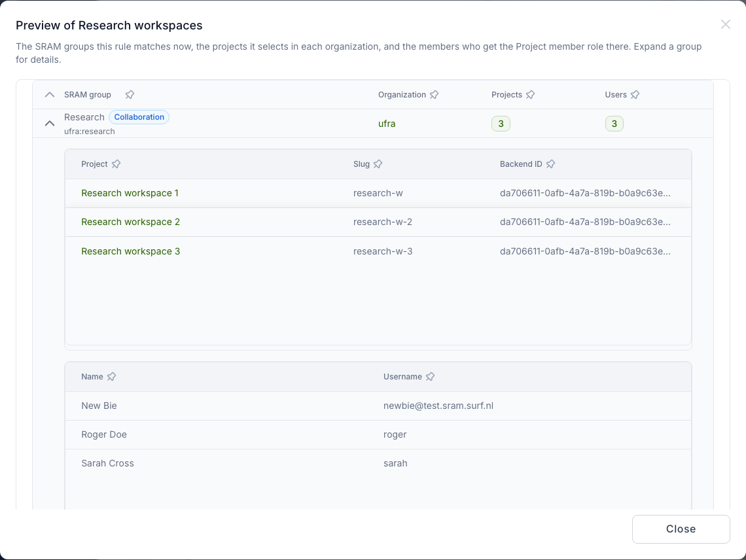Screen dimensions: 746x560
Task: Collapse the Research group row
Action: [50, 124]
